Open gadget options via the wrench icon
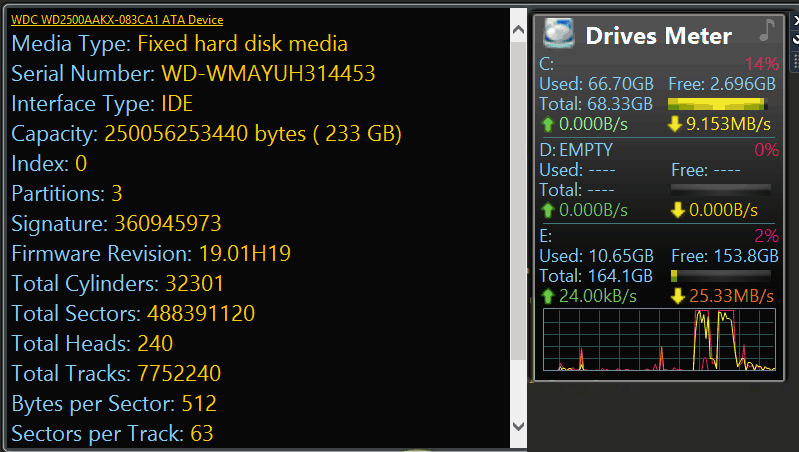This screenshot has height=452, width=799. [796, 40]
